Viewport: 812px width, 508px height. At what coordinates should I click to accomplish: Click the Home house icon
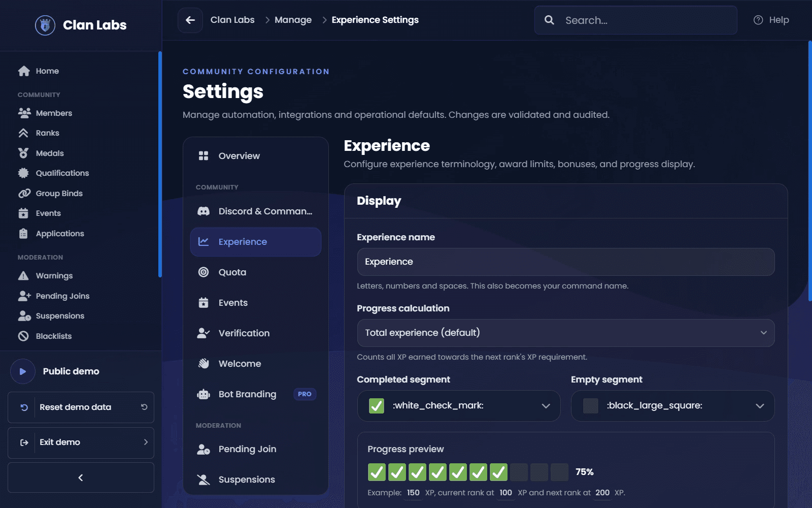24,71
